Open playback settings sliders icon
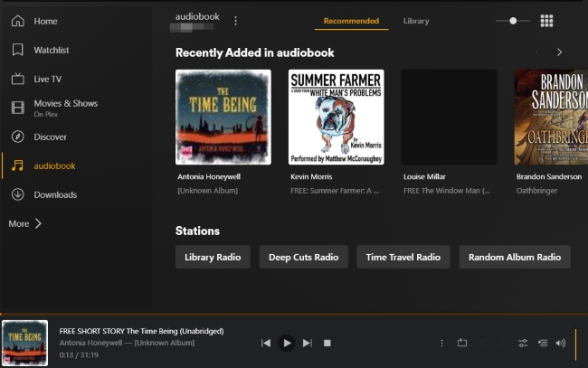The width and height of the screenshot is (588, 368). [x=523, y=343]
